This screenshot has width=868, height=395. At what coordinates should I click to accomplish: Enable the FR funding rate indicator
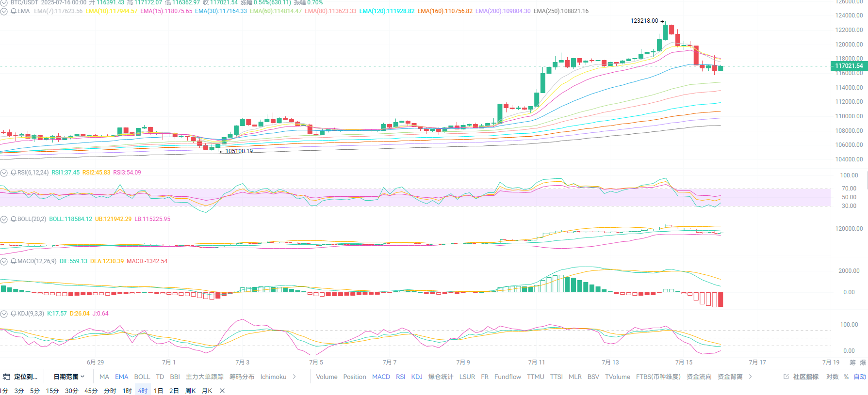click(x=485, y=377)
